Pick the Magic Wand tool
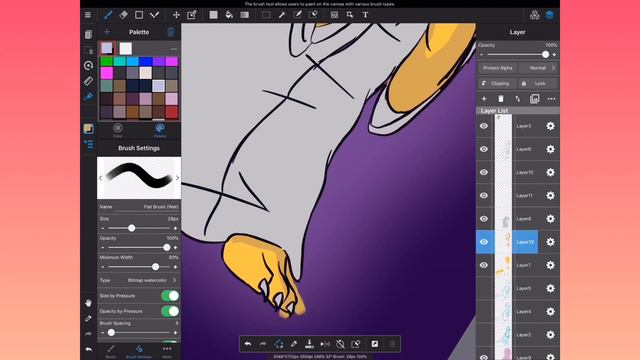This screenshot has height=360, width=640. click(x=282, y=15)
